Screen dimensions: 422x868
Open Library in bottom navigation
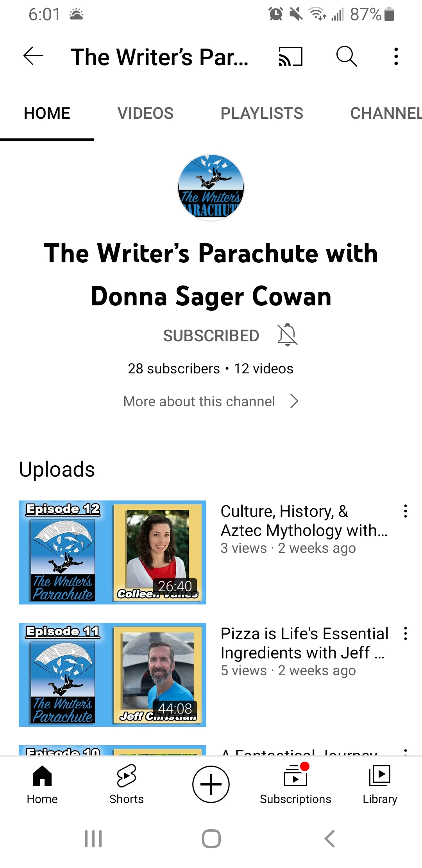point(380,784)
